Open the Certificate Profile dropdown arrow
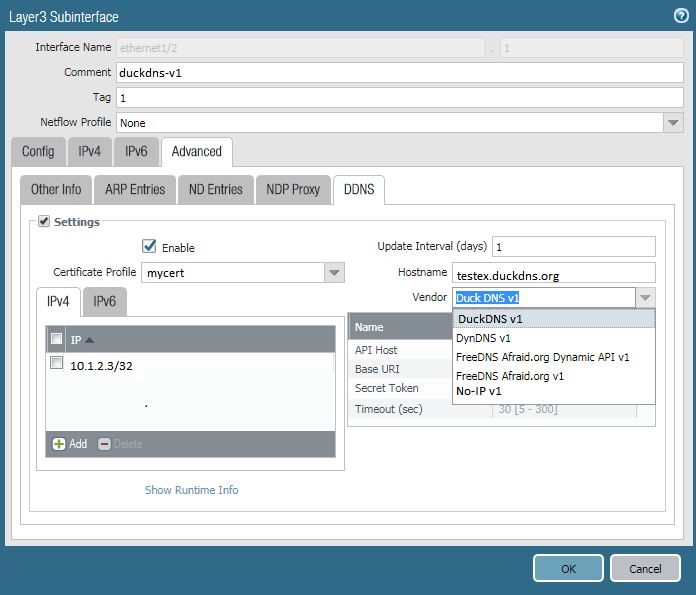This screenshot has height=595, width=696. pos(334,272)
